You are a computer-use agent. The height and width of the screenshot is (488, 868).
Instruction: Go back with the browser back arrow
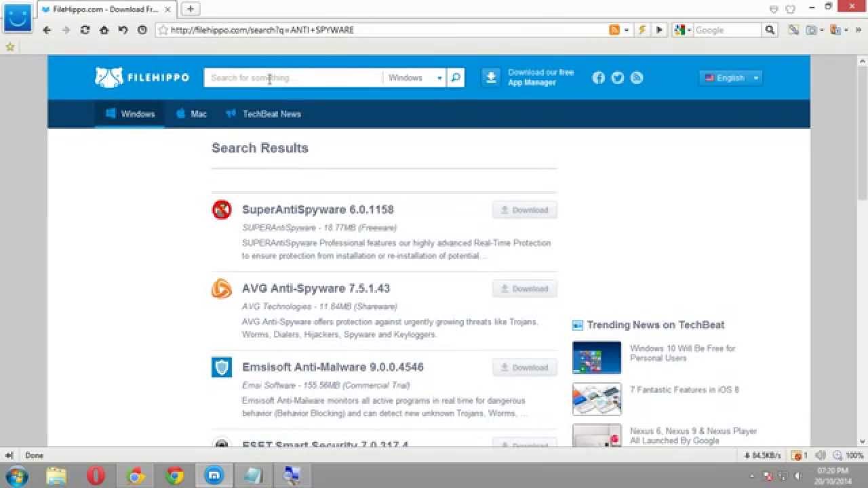[47, 30]
